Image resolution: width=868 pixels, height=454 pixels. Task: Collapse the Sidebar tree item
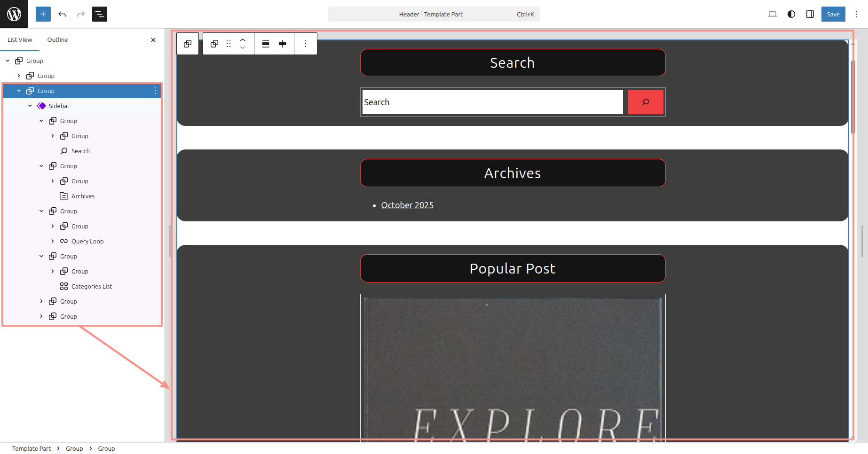coord(30,106)
